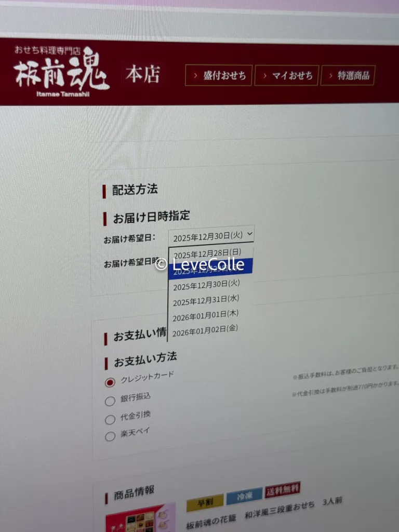
Task: Click the yellow 早割 badge
Action: tap(205, 500)
